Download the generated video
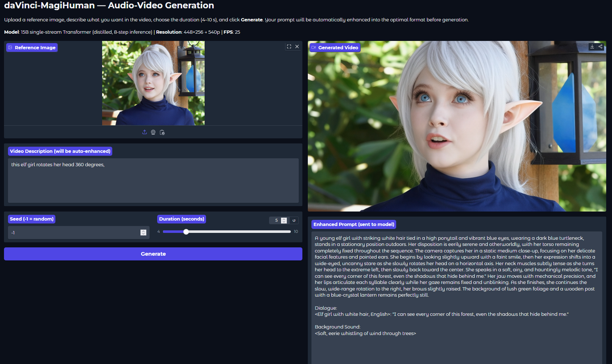The width and height of the screenshot is (612, 364). (x=592, y=47)
